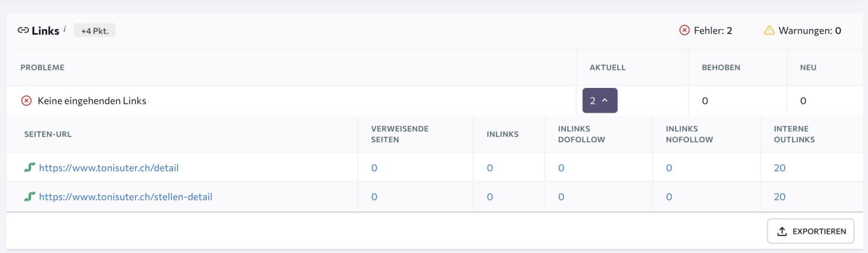This screenshot has width=868, height=253.
Task: Click the info icon next to Links
Action: 65,29
